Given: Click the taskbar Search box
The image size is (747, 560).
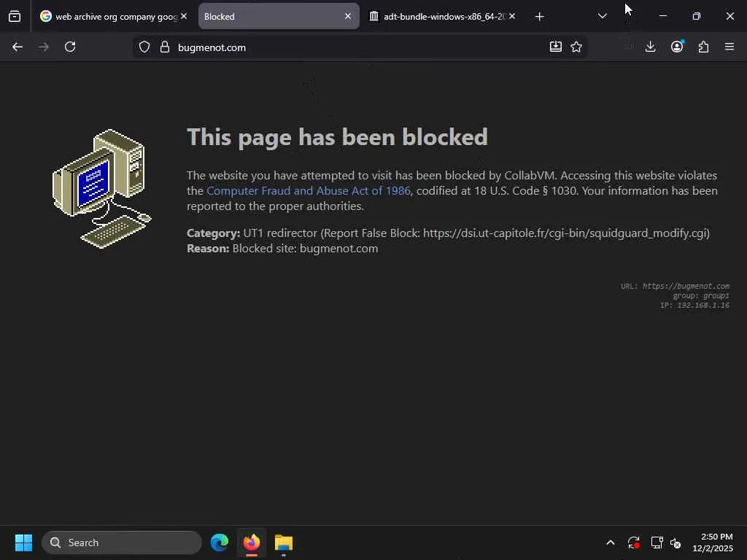Looking at the screenshot, I should (122, 542).
